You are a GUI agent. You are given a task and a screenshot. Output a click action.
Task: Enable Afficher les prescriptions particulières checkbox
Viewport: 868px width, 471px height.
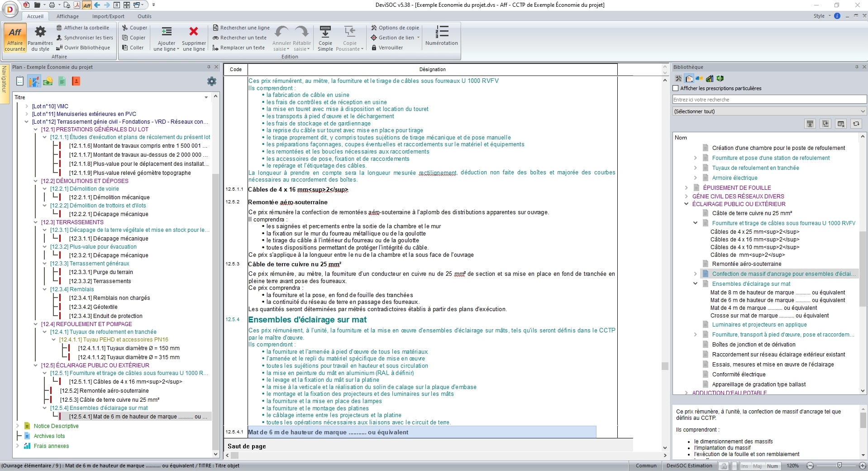[x=676, y=88]
